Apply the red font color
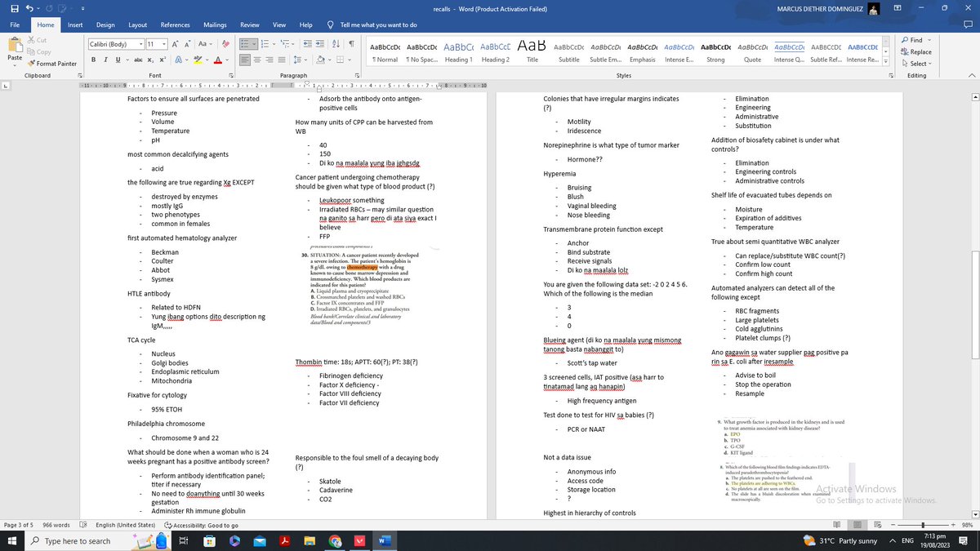The height and width of the screenshot is (551, 980). tap(217, 60)
